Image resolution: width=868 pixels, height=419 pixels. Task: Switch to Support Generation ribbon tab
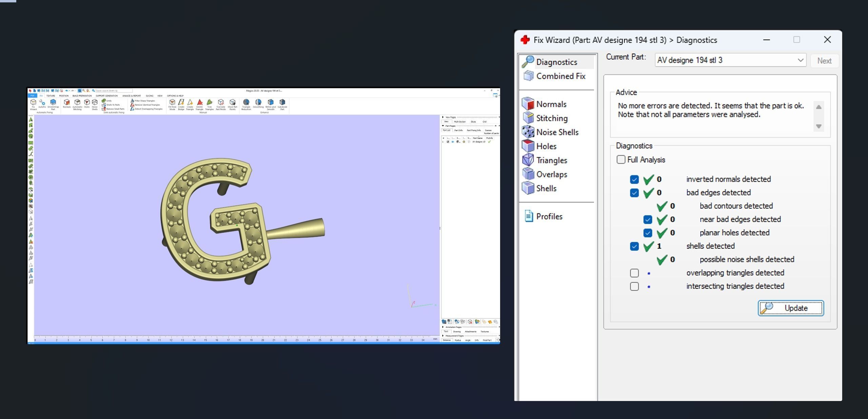pos(106,96)
